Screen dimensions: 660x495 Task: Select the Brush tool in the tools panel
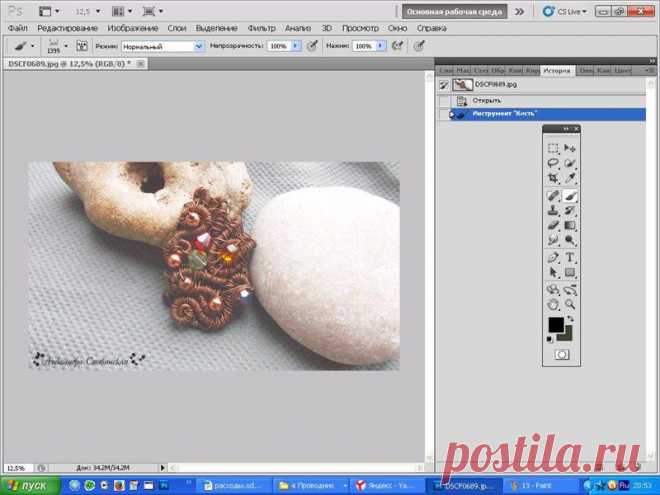point(570,196)
